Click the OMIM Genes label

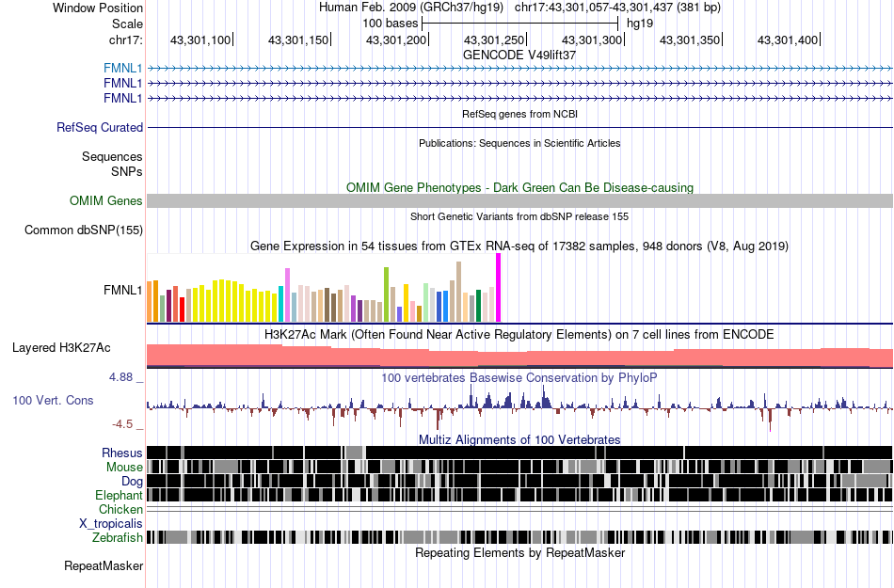tap(105, 200)
